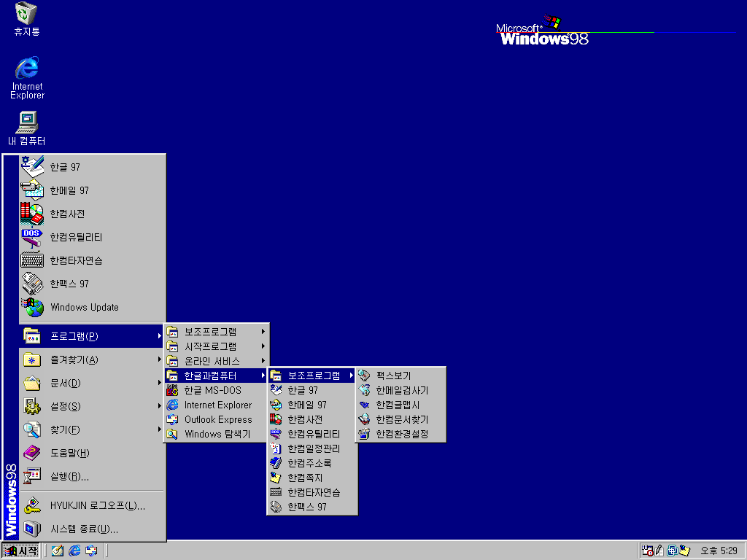This screenshot has width=747, height=560.
Task: Launch 한글 MS-DOS from the Programs menu
Action: pyautogui.click(x=216, y=391)
